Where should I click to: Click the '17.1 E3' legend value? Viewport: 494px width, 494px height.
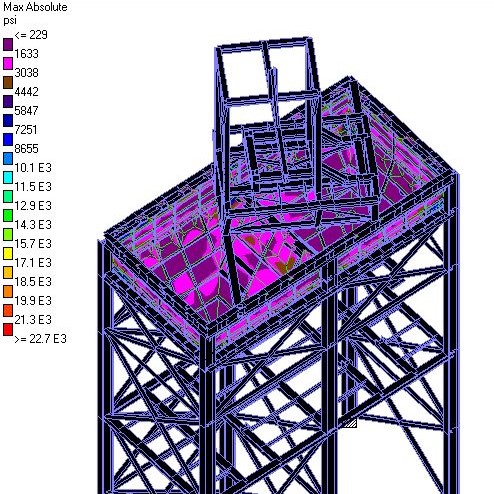[33, 263]
